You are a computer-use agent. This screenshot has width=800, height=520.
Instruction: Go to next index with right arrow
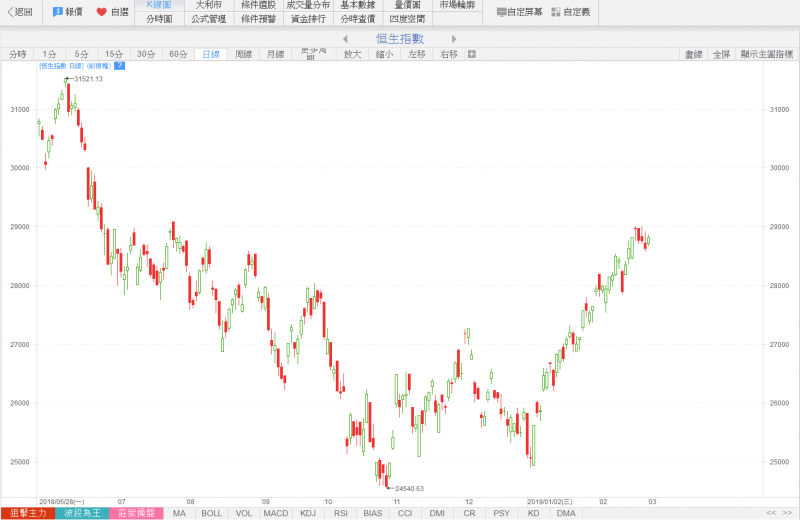(x=454, y=39)
